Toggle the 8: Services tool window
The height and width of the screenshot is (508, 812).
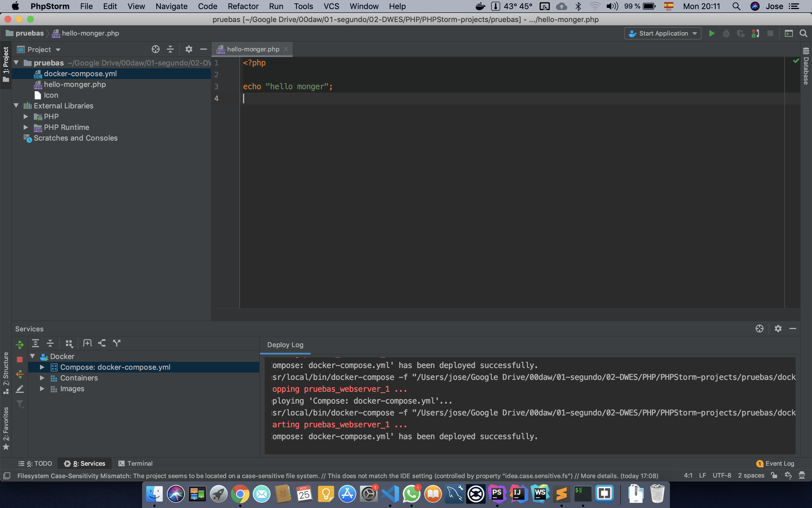[x=85, y=463]
